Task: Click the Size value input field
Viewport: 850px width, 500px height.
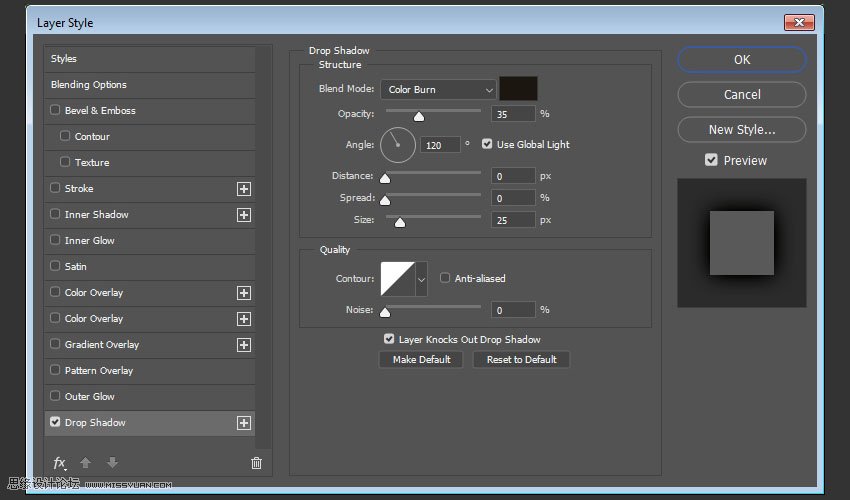Action: [512, 220]
